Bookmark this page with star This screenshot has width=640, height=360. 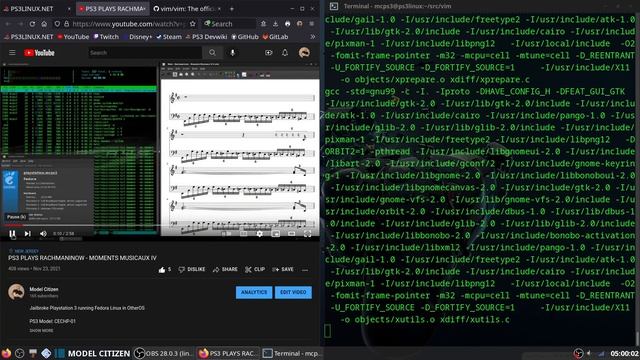(x=193, y=24)
